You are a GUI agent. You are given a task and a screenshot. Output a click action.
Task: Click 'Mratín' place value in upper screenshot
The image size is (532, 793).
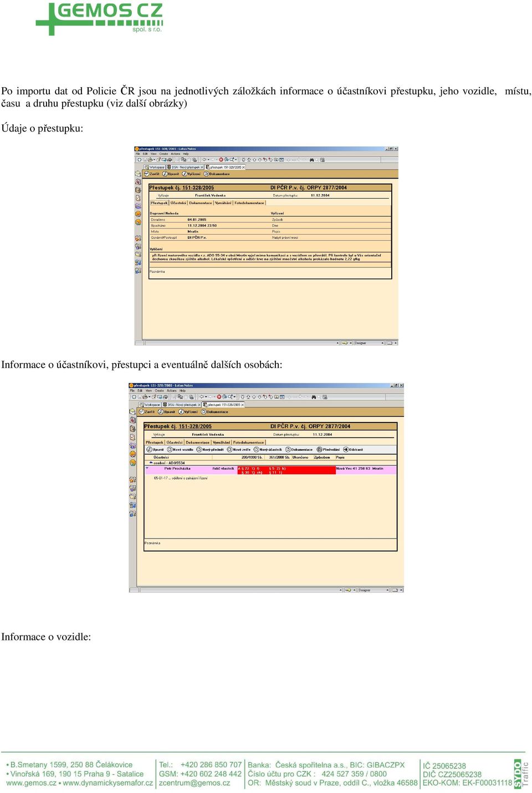click(x=193, y=232)
